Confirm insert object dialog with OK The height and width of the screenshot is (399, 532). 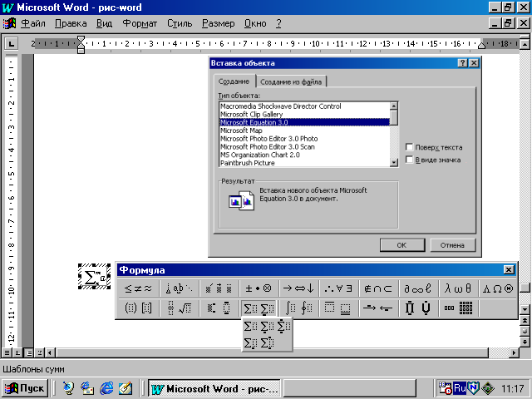tap(402, 245)
